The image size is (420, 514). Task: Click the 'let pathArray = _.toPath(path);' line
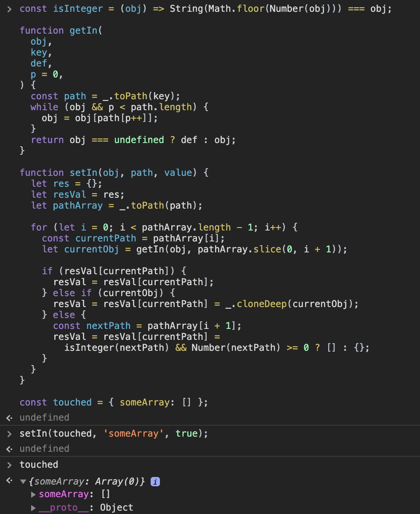click(117, 205)
